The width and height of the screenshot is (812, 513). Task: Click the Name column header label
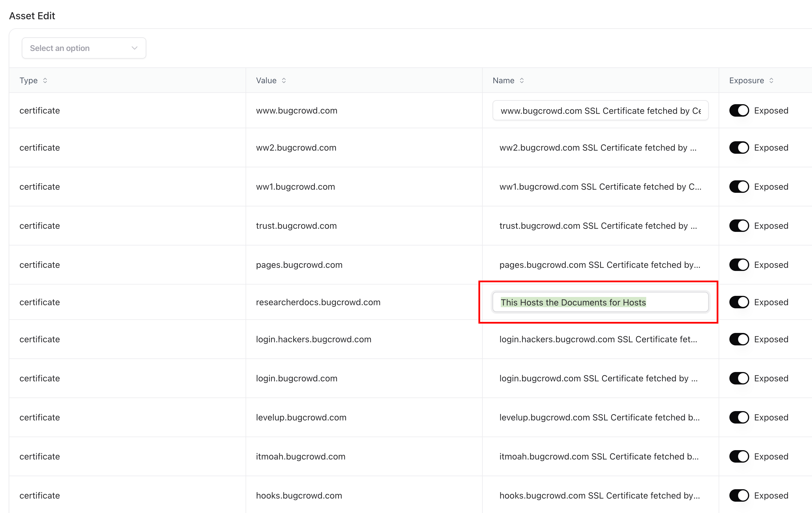pos(503,80)
